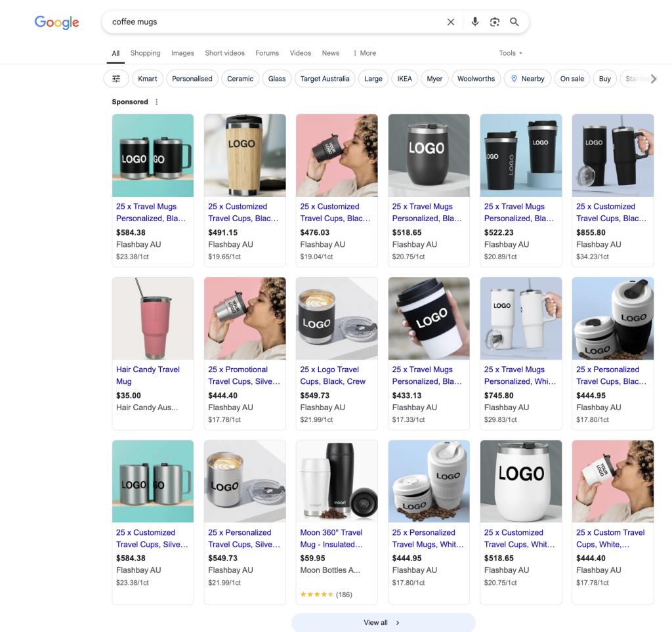Filter results by Nearby
672x632 pixels.
click(x=528, y=79)
